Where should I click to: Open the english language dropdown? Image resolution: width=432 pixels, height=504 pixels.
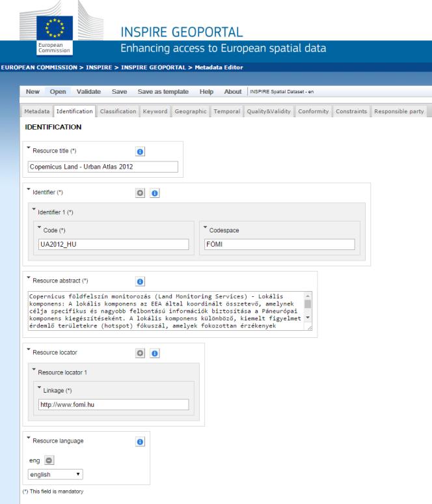[x=55, y=475]
